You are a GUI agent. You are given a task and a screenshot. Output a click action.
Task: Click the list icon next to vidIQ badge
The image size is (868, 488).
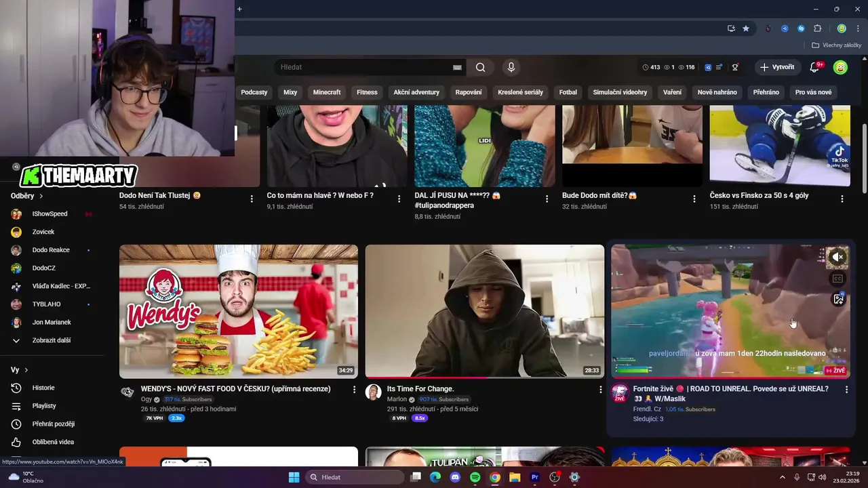point(719,67)
